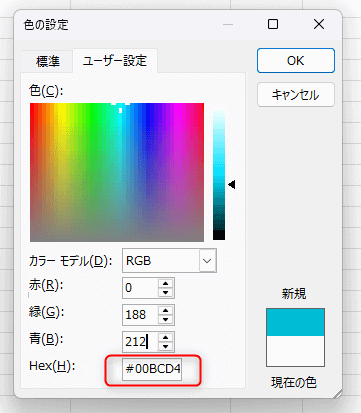This screenshot has width=361, height=413.
Task: Select the ユーザー設定 tab
Action: (x=115, y=61)
